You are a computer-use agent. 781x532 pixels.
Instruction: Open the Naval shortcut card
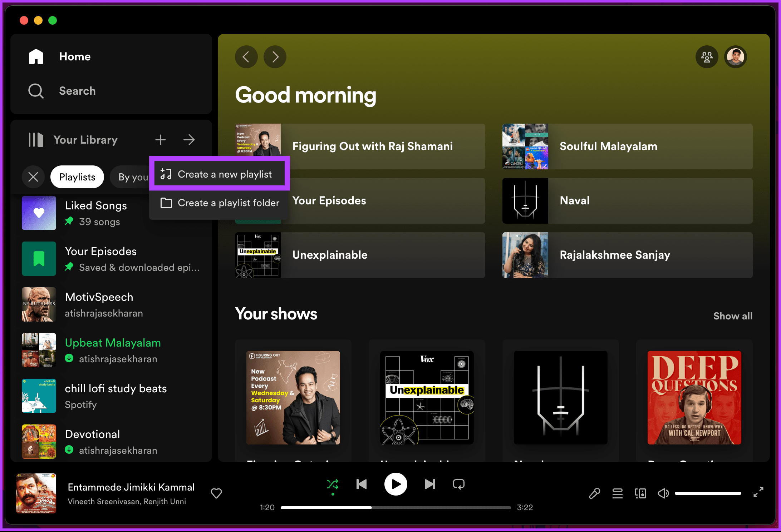(628, 201)
